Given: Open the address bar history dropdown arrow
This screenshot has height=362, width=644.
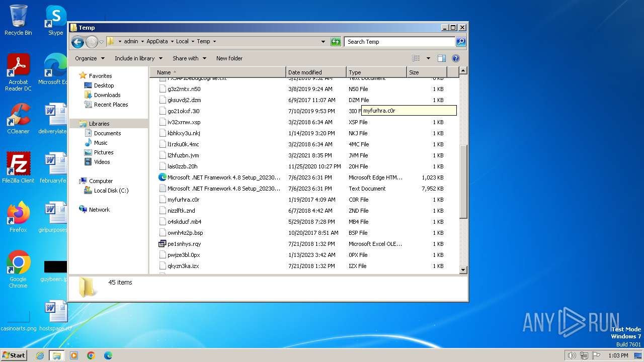Looking at the screenshot, I should coord(323,42).
